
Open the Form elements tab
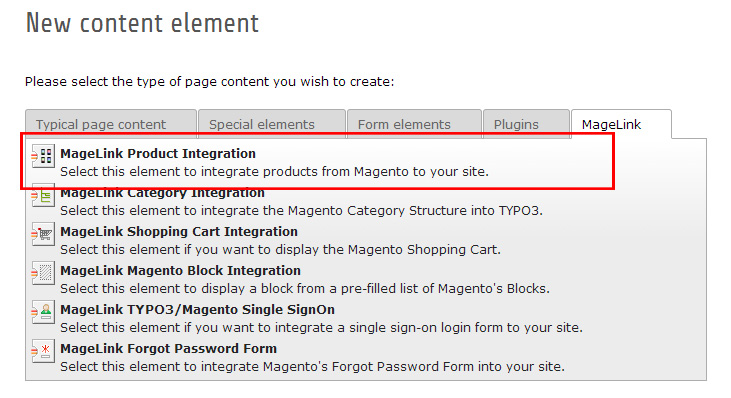coord(414,124)
